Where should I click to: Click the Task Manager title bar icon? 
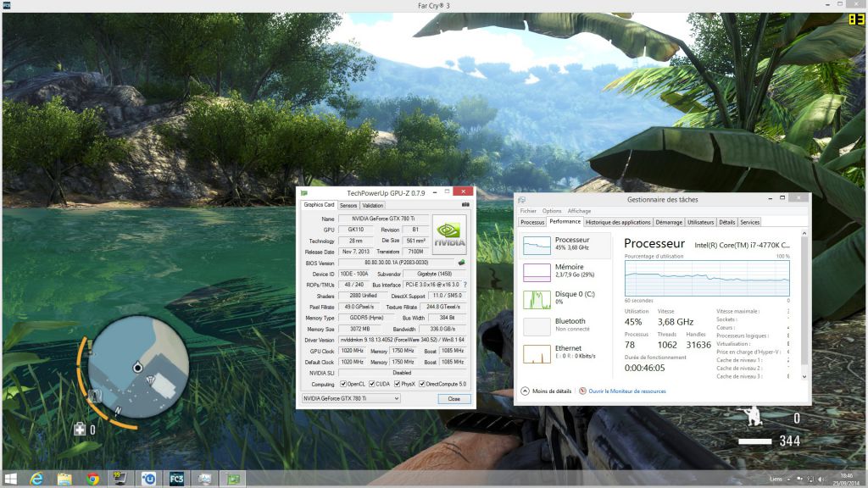tap(521, 200)
